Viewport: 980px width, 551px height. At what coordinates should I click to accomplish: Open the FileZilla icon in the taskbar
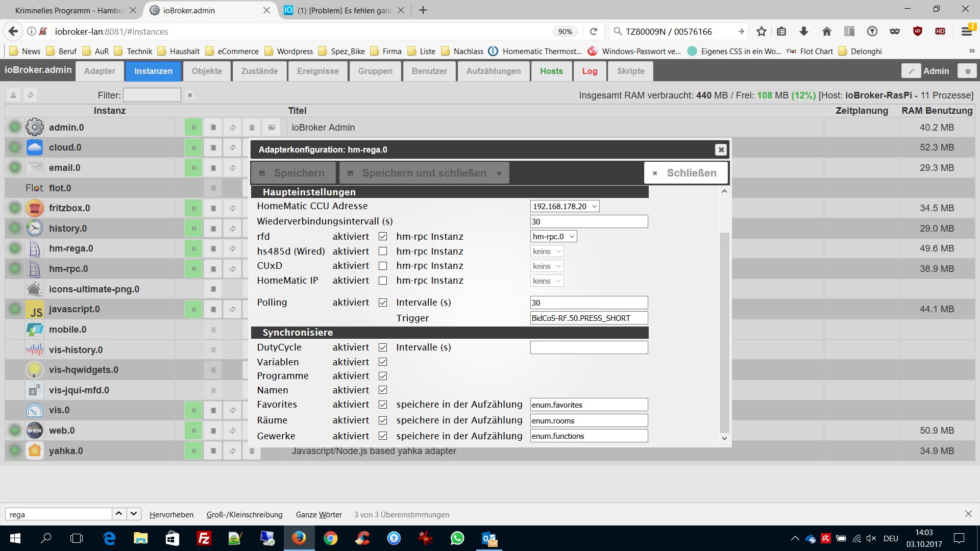204,538
